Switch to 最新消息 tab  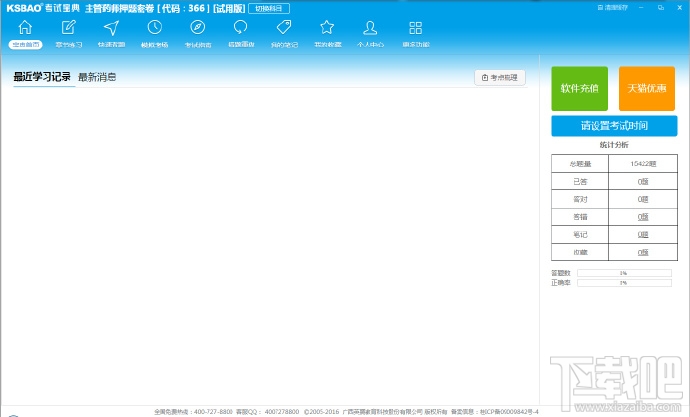coord(97,77)
